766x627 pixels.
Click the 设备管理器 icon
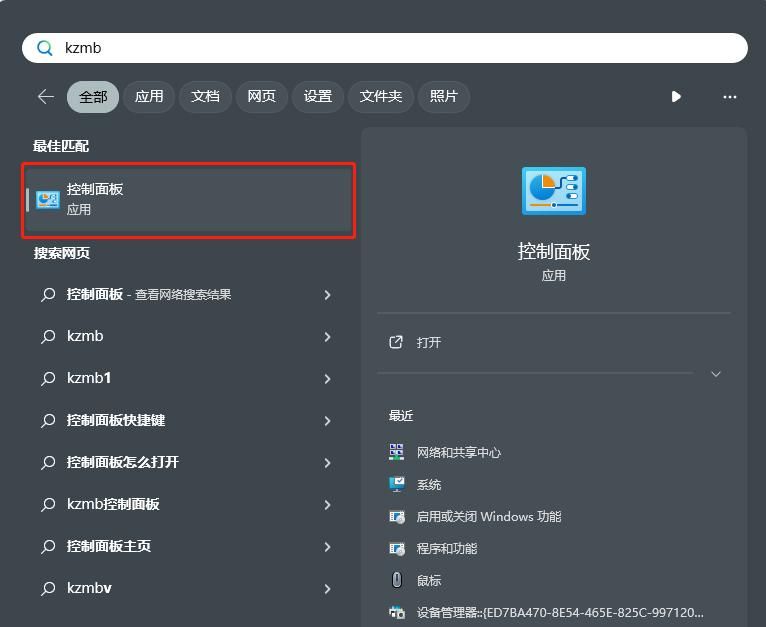tap(397, 612)
